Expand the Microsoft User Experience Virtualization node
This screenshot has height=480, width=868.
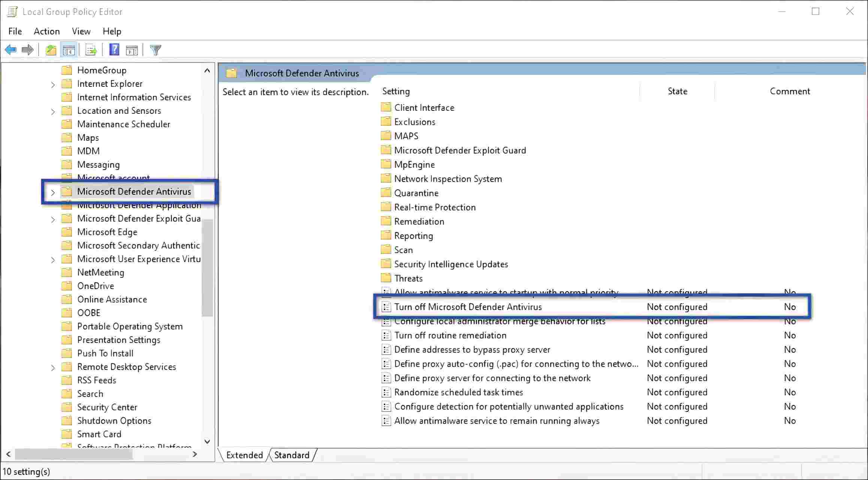pos(53,260)
